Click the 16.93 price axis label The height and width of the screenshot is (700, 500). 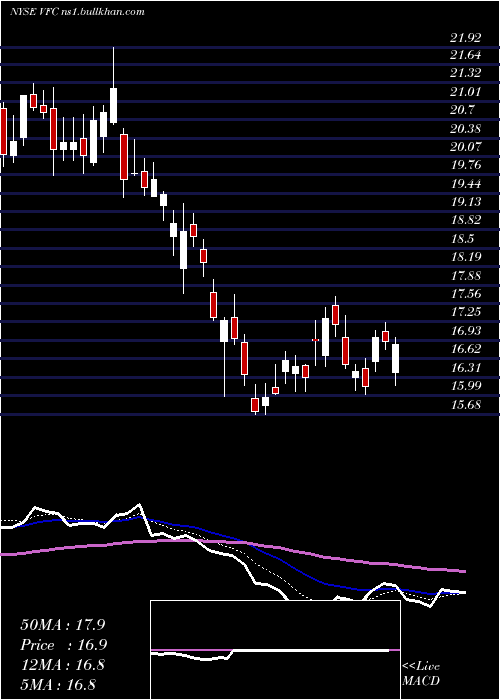pyautogui.click(x=466, y=331)
